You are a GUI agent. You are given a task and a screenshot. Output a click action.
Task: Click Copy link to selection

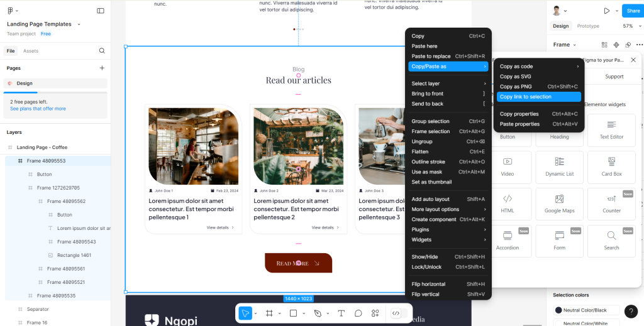point(539,97)
